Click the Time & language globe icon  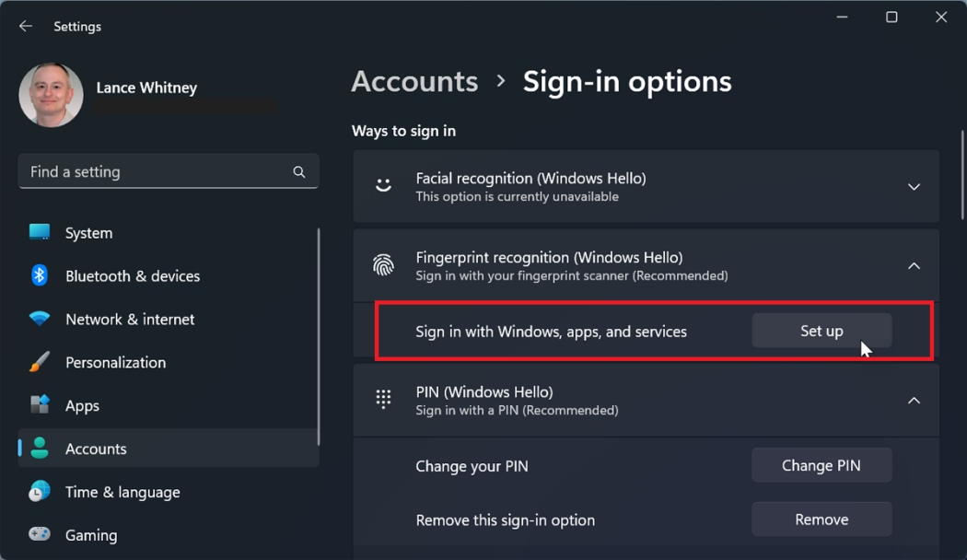pos(40,492)
